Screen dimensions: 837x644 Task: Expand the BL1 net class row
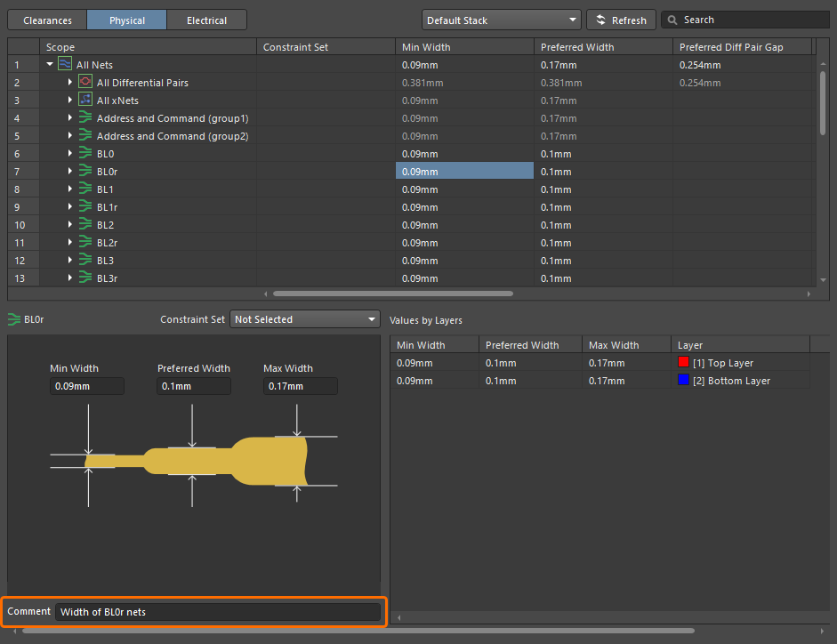(x=70, y=189)
